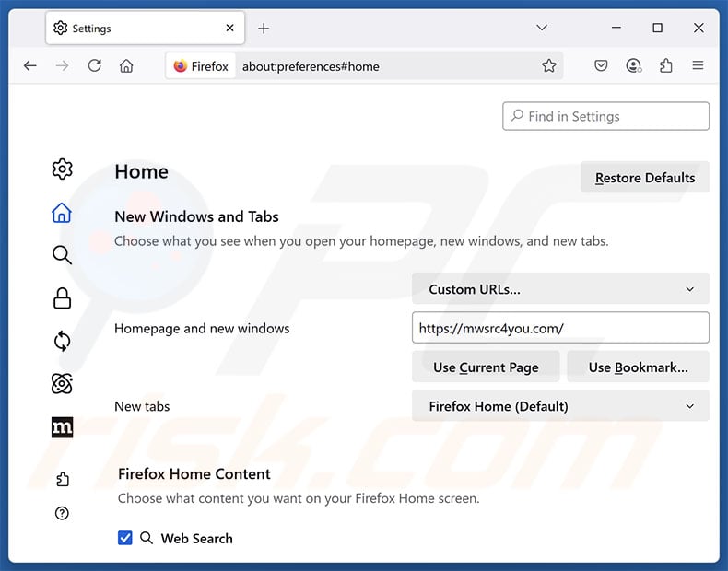The width and height of the screenshot is (728, 571).
Task: Click the New tabs label
Action: click(x=142, y=406)
